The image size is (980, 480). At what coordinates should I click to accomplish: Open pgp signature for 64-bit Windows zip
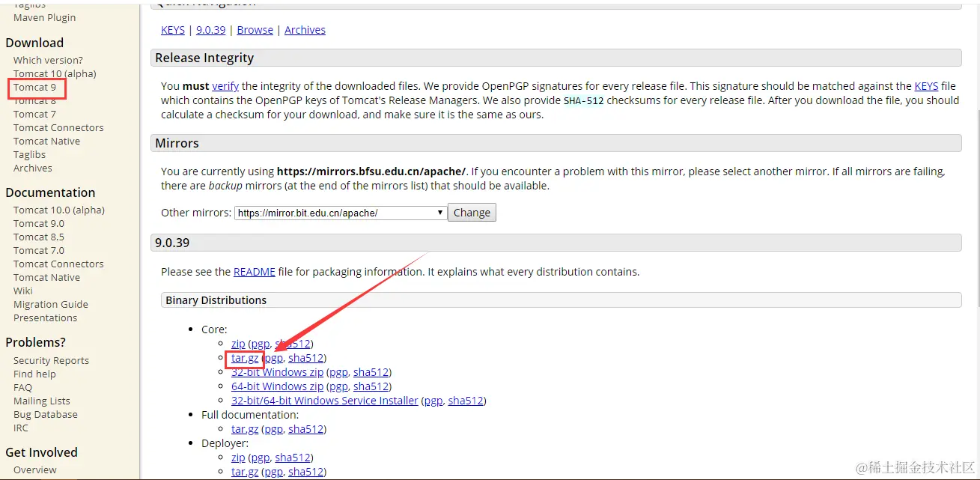[338, 386]
